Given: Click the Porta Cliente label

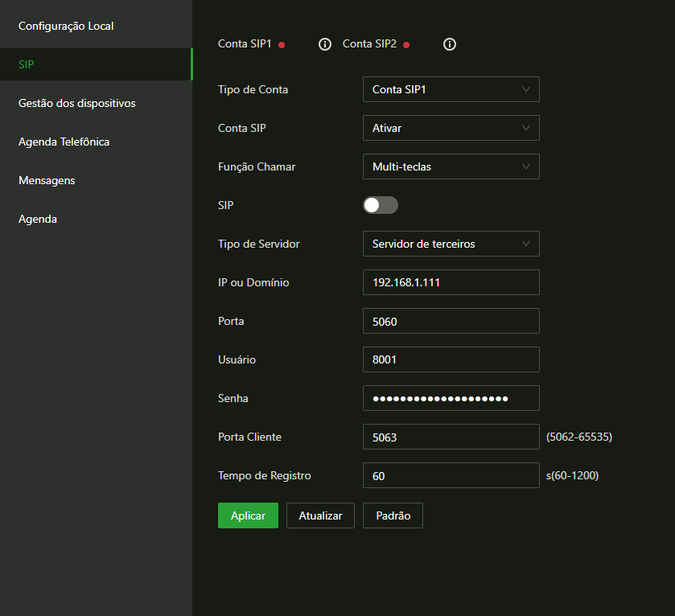Looking at the screenshot, I should [x=249, y=437].
